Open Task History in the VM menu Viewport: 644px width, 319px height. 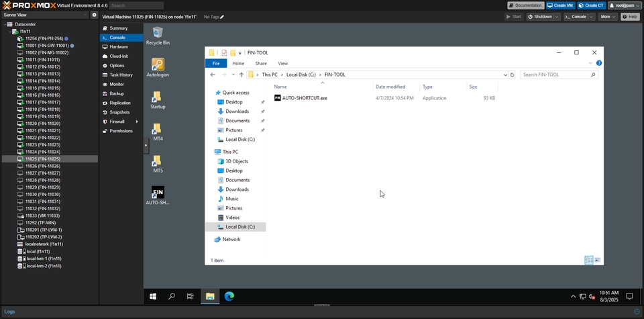pyautogui.click(x=121, y=75)
